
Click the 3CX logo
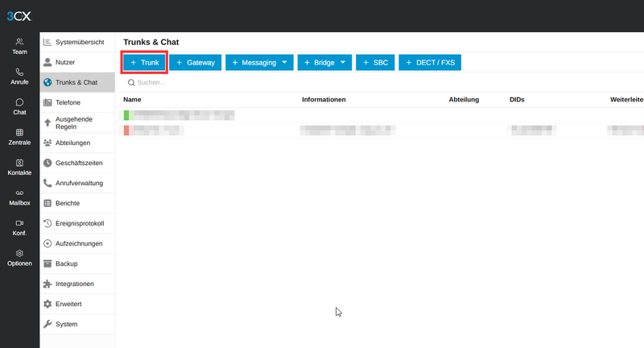click(19, 16)
